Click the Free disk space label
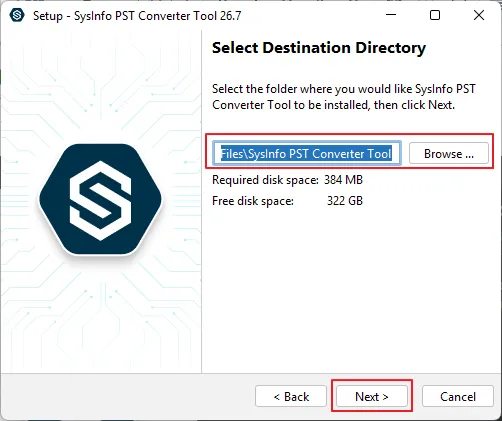This screenshot has width=502, height=421. [253, 201]
